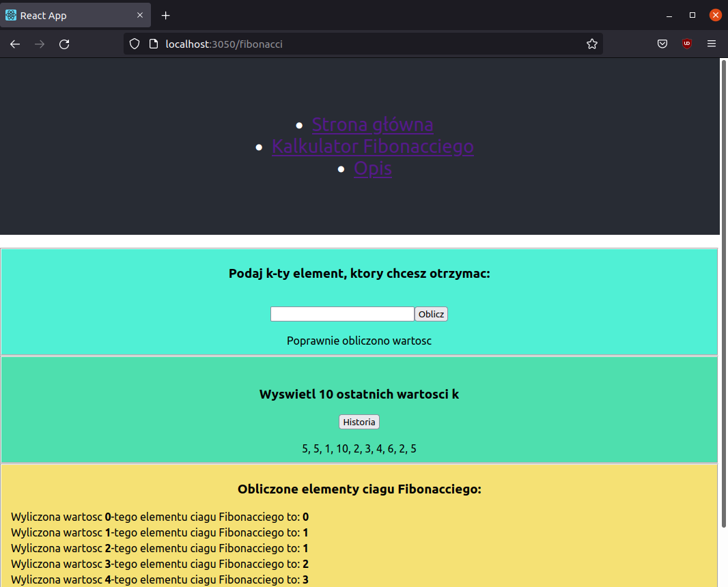
Task: Click the row for the 1-tego elementu result
Action: tap(160, 532)
